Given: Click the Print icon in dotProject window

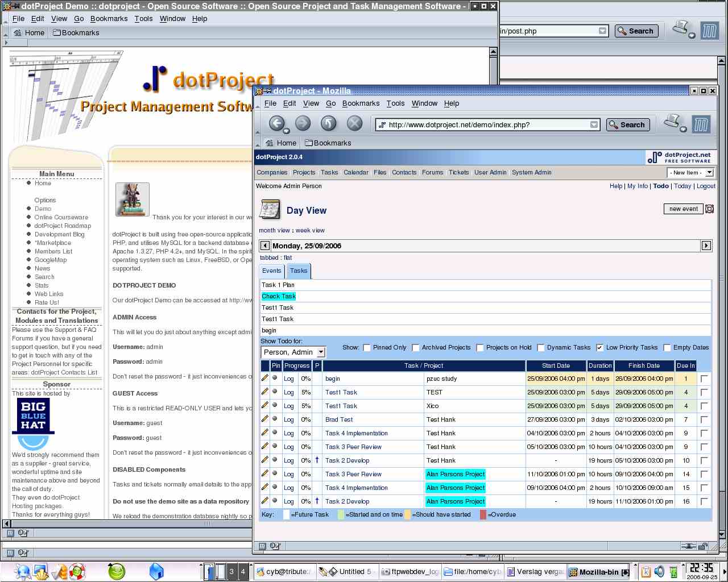Looking at the screenshot, I should tap(673, 122).
